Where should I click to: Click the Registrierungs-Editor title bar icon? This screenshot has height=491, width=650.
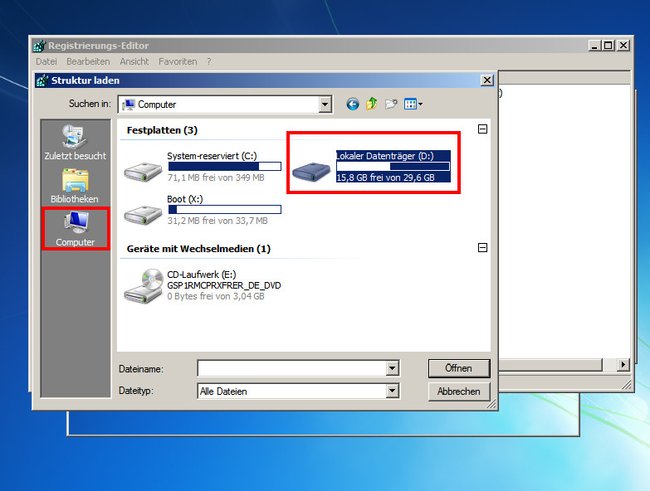(40, 46)
